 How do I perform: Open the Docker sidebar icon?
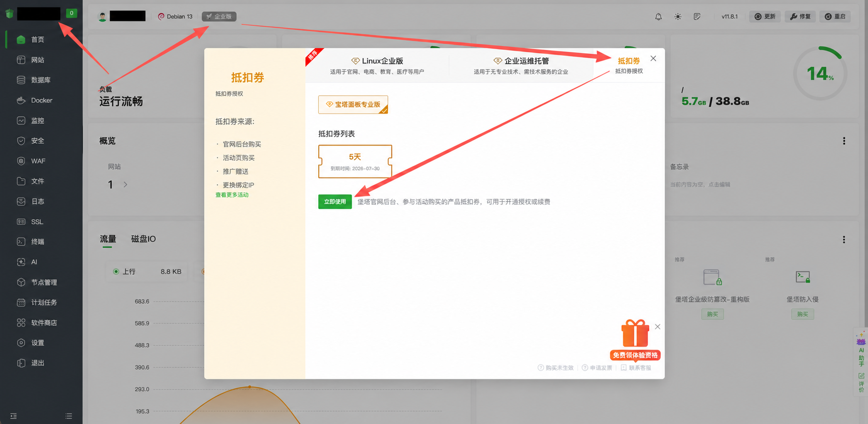pyautogui.click(x=21, y=101)
